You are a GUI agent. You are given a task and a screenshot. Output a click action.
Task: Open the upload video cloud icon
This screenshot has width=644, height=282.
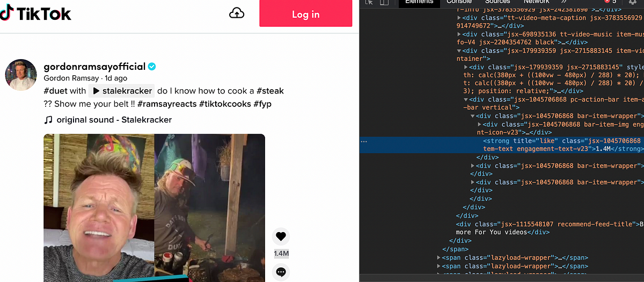[237, 13]
